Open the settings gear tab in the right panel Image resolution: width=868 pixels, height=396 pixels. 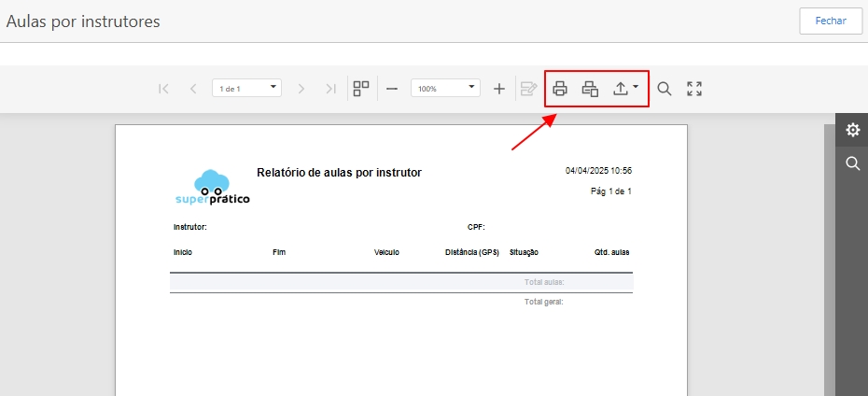[x=852, y=130]
